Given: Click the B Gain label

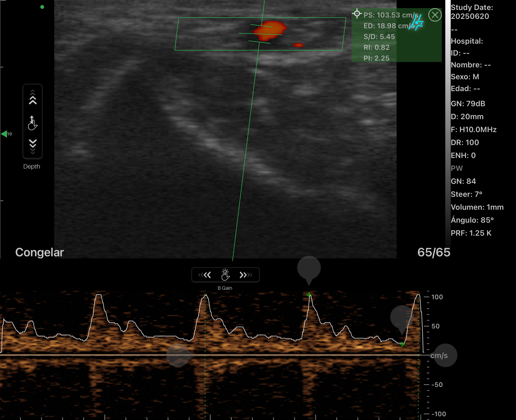Looking at the screenshot, I should 225,288.
